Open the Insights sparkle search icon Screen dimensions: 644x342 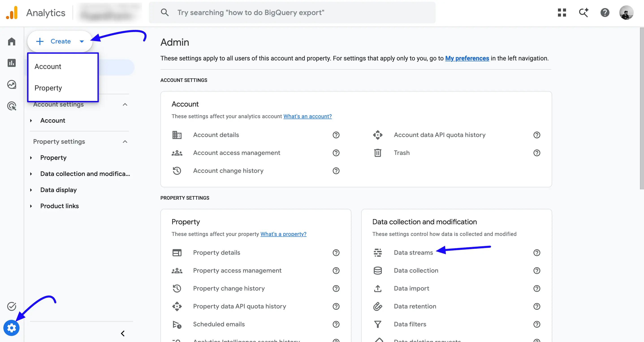(x=583, y=13)
